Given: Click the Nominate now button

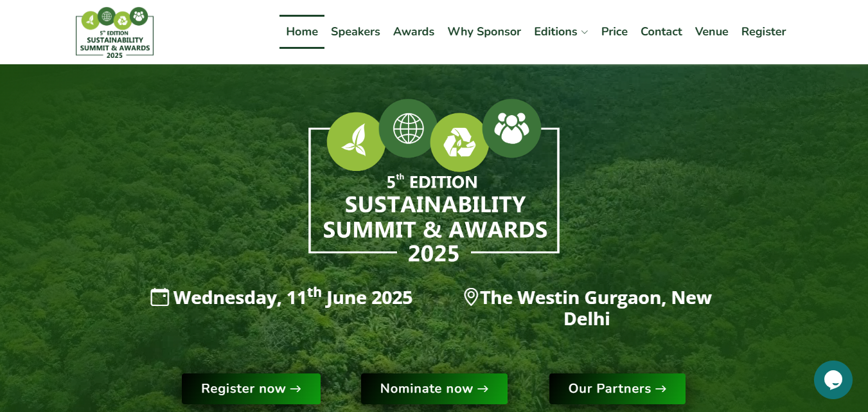Looking at the screenshot, I should coord(434,389).
